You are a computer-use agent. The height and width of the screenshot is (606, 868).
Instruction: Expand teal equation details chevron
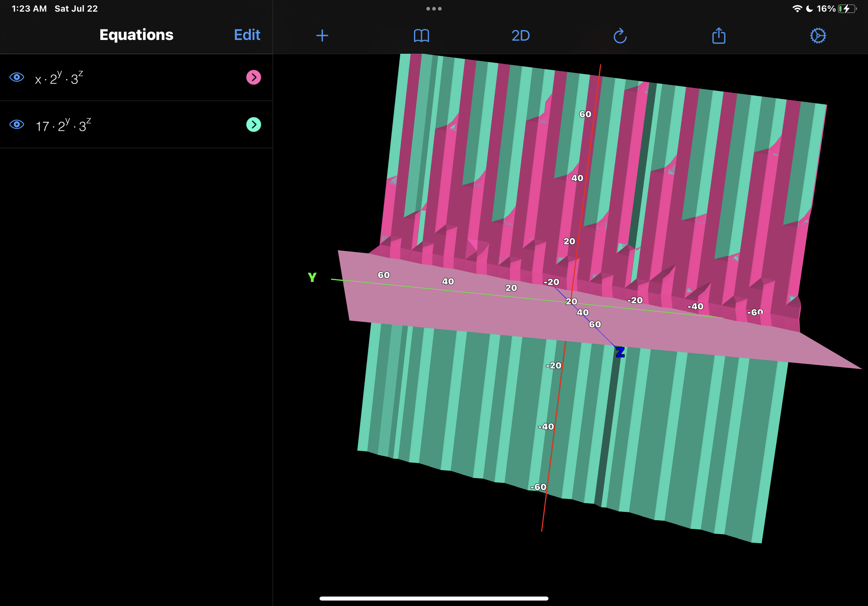253,124
